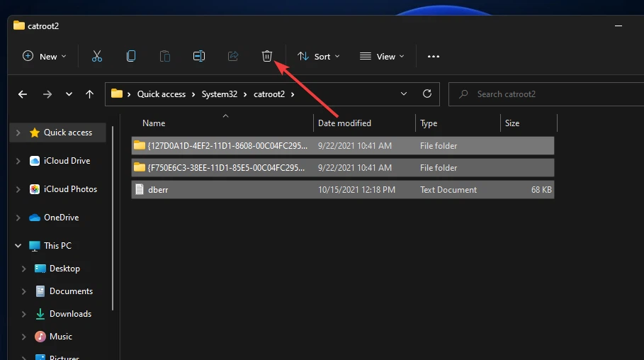
Task: Open Downloads in the navigation pane
Action: 70,314
